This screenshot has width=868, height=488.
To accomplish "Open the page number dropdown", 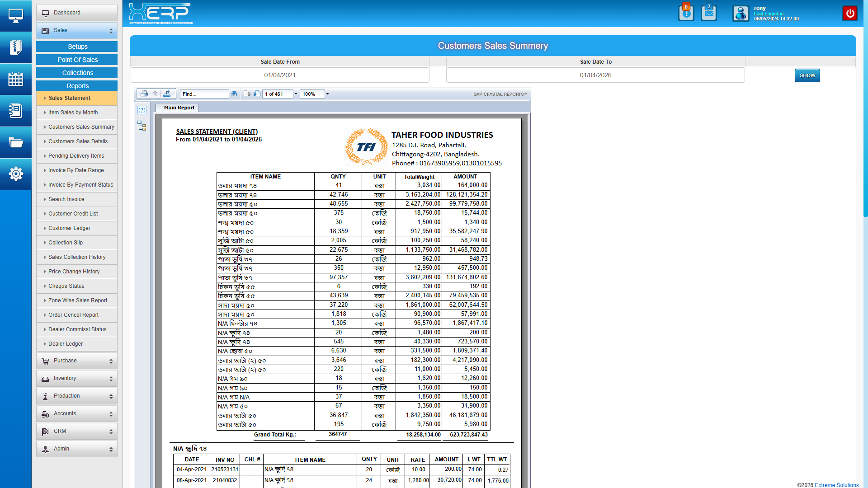I will coord(296,94).
